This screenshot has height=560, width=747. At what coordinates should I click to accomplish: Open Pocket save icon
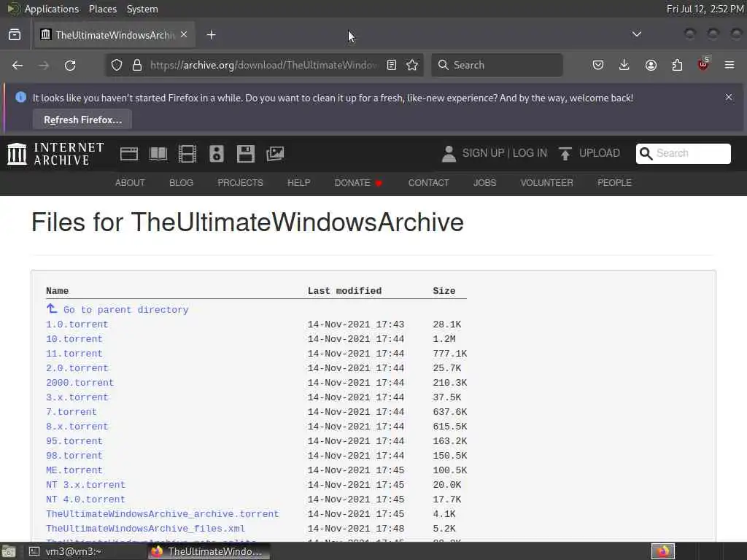click(x=598, y=65)
